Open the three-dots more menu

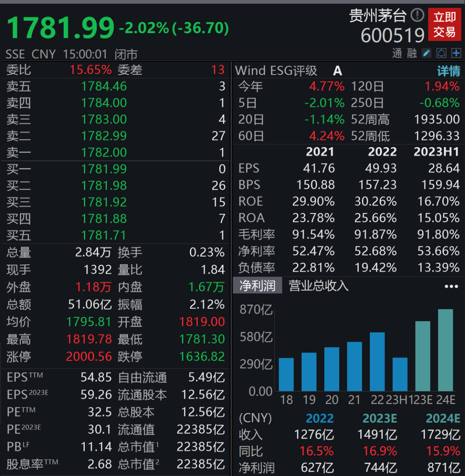[x=451, y=286]
